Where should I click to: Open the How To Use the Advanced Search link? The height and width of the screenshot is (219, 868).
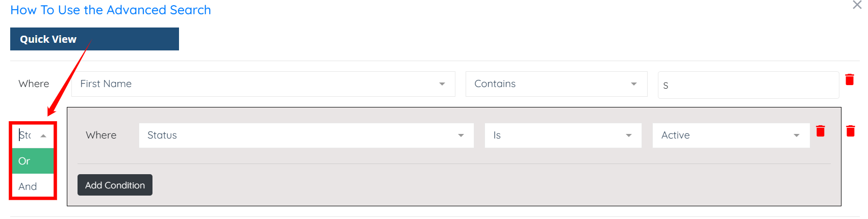coord(111,10)
